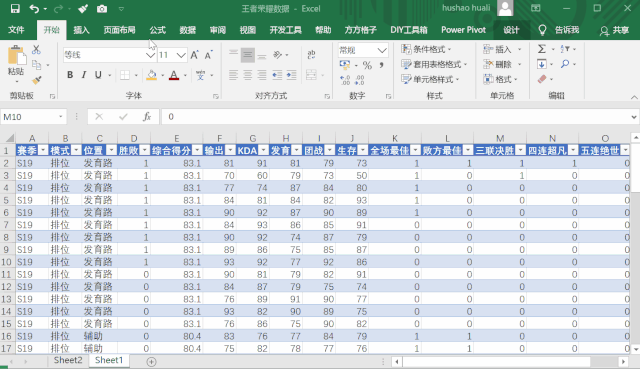This screenshot has height=369, width=640.
Task: Apply the red font color
Action: click(x=174, y=75)
